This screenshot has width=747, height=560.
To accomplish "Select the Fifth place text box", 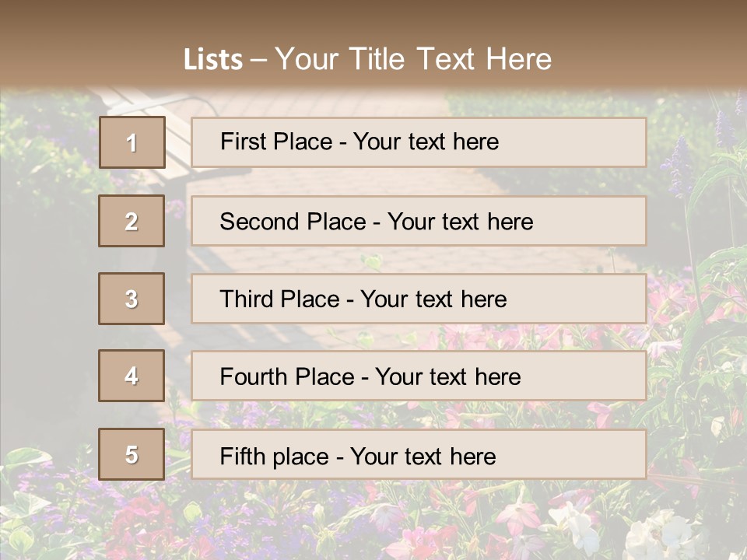I will [x=419, y=455].
